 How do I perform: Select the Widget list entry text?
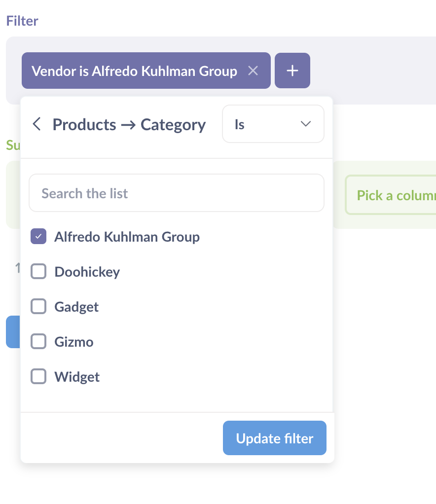[76, 376]
